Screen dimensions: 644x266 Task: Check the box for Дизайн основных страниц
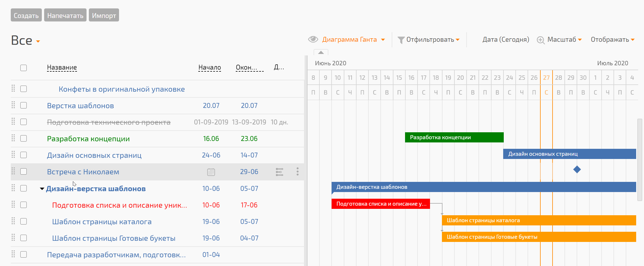[x=24, y=155]
